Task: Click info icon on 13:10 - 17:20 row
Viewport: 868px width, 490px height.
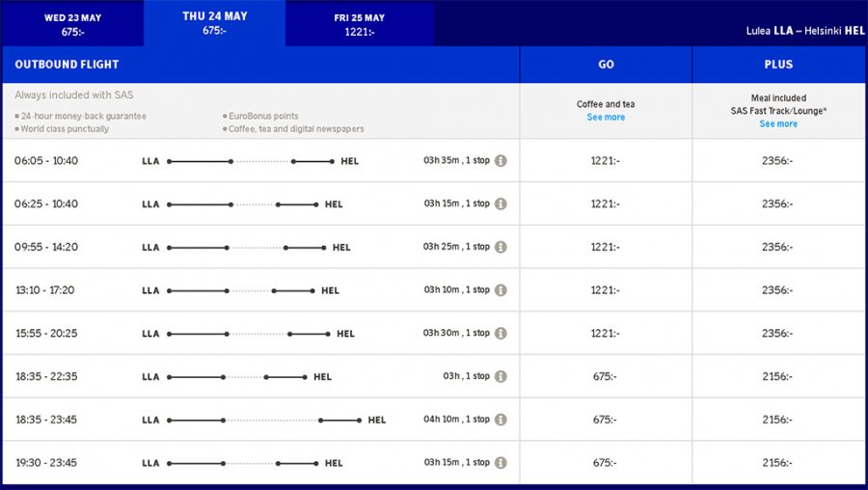Action: [501, 290]
